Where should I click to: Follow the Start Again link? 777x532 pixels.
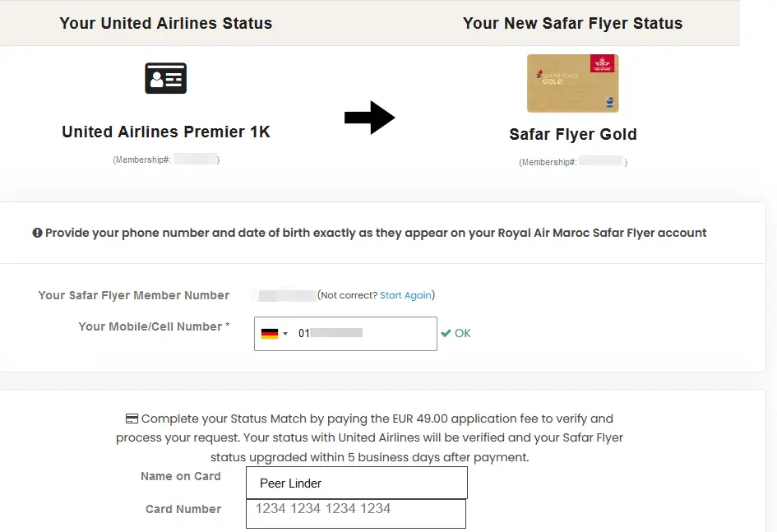[405, 295]
